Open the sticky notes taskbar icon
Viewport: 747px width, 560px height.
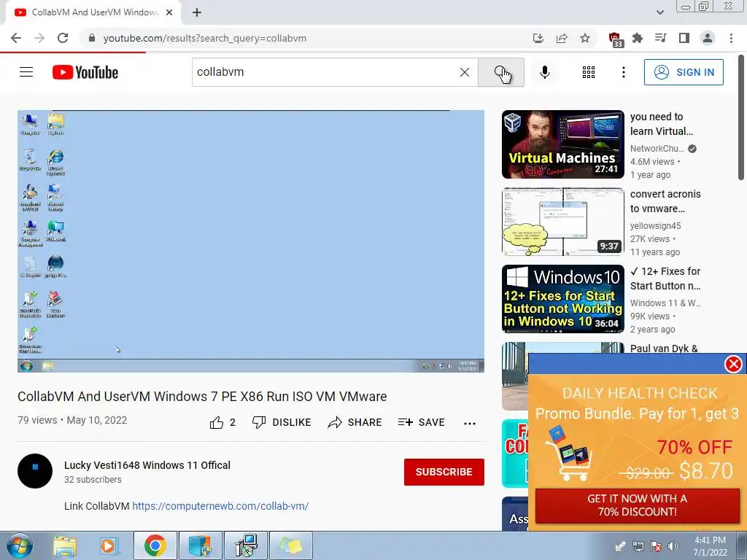[290, 545]
